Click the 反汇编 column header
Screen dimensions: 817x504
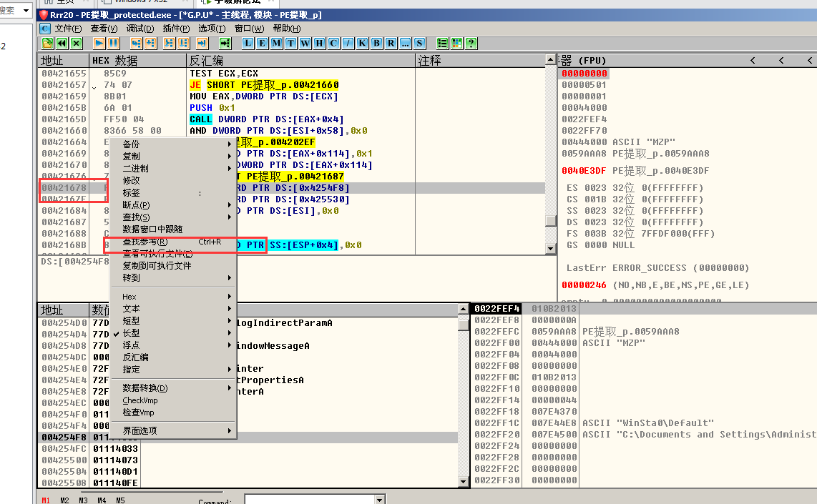300,60
